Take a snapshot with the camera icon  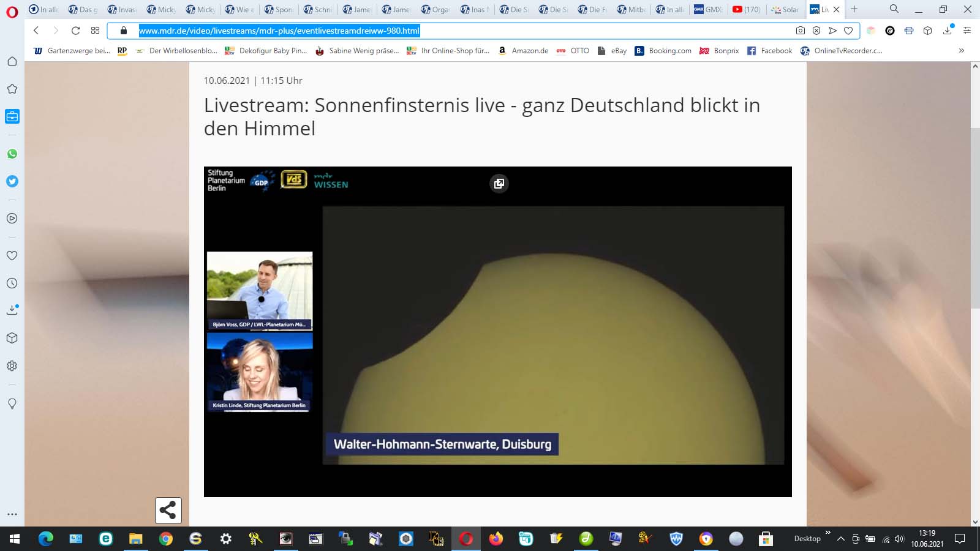[x=801, y=31]
